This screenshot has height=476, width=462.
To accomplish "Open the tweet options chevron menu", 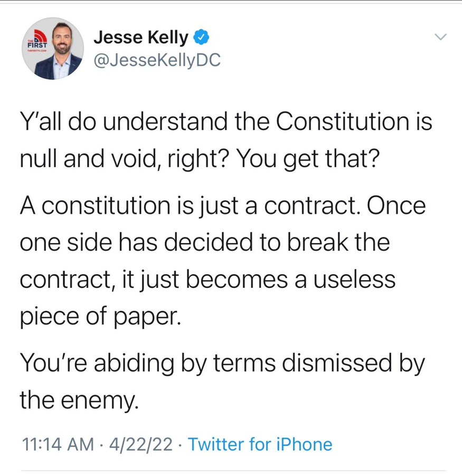I will (440, 38).
